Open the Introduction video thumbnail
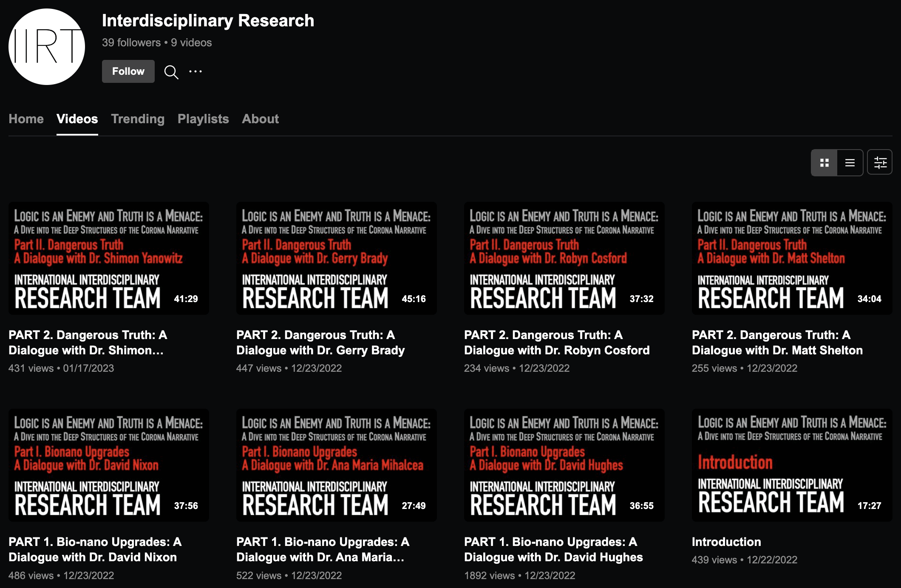Viewport: 901px width, 588px height. pyautogui.click(x=792, y=465)
